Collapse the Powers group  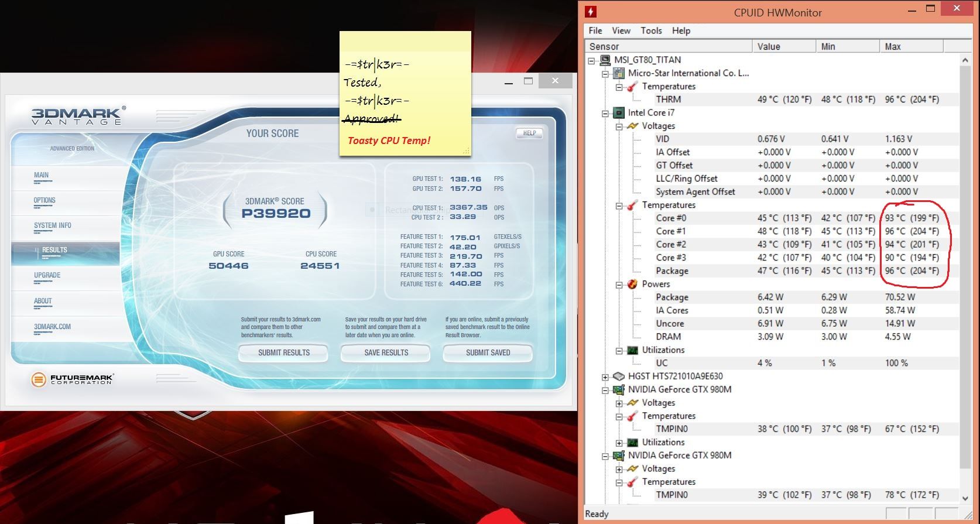click(619, 285)
